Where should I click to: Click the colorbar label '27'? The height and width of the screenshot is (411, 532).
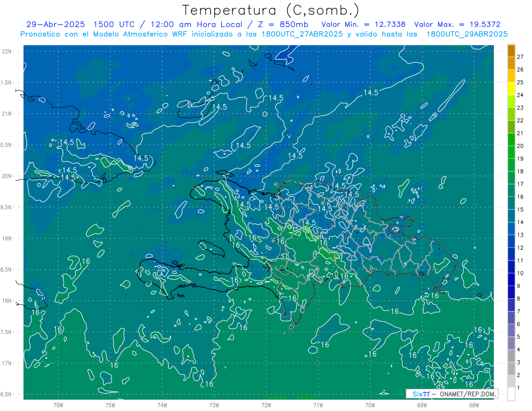pyautogui.click(x=520, y=57)
